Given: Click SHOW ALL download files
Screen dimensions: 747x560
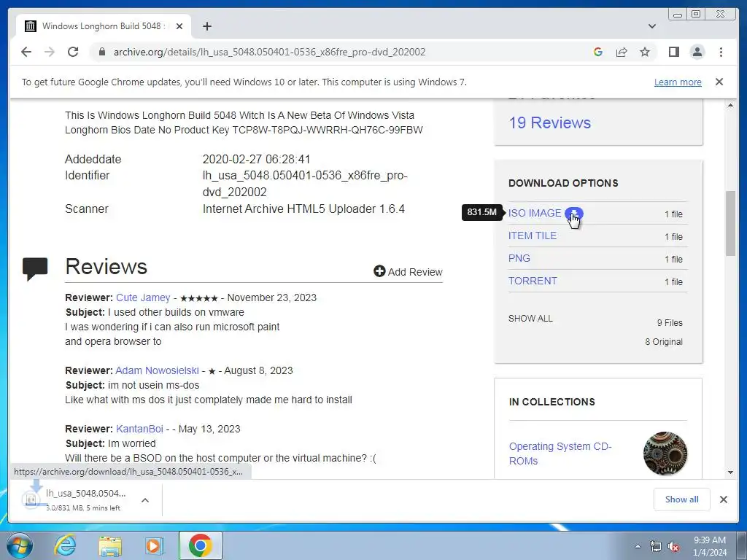Looking at the screenshot, I should click(530, 319).
